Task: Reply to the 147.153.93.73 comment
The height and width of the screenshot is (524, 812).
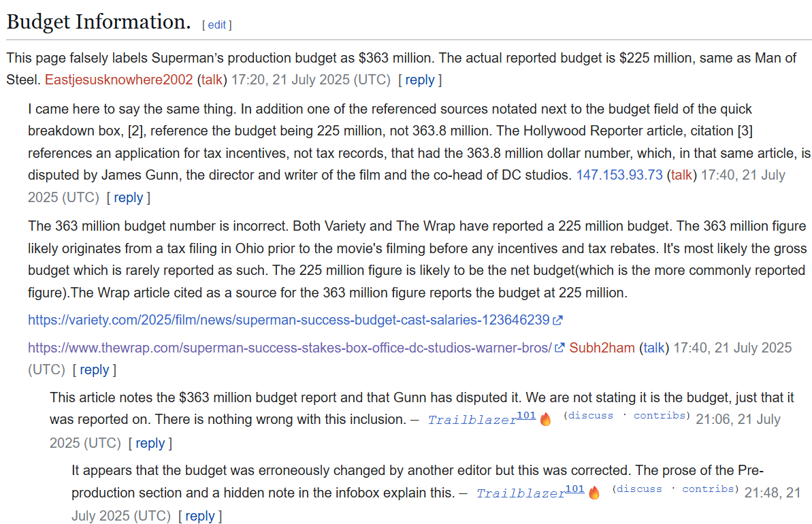Action: point(129,197)
